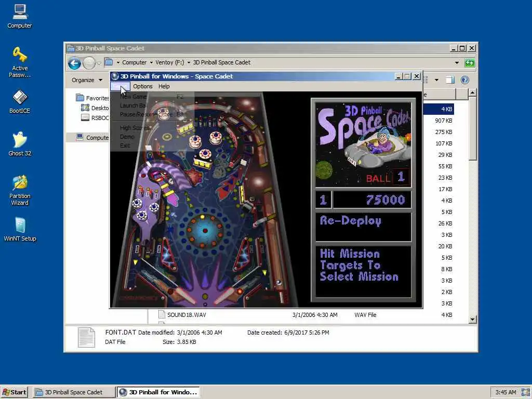The width and height of the screenshot is (532, 399).
Task: Select the Ghost 32 desktop icon
Action: pos(20,144)
